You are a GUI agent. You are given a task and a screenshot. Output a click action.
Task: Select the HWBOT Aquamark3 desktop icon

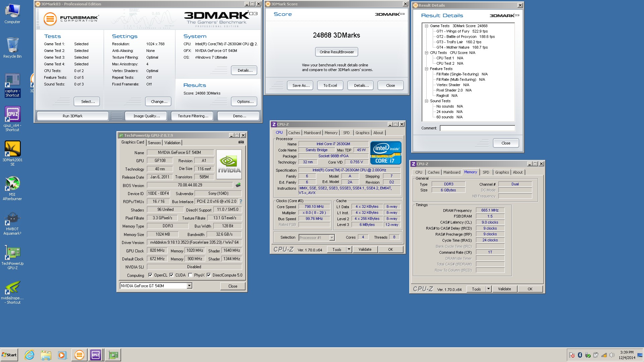tap(12, 223)
